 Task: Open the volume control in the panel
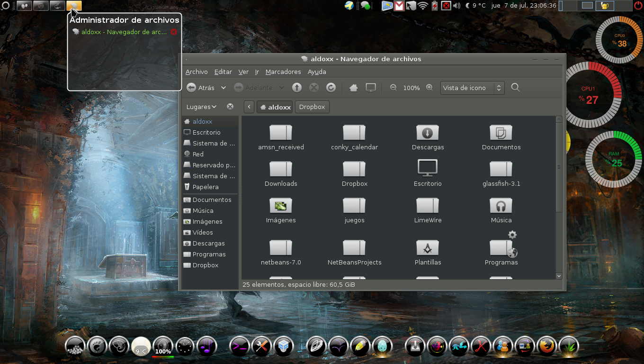point(456,6)
